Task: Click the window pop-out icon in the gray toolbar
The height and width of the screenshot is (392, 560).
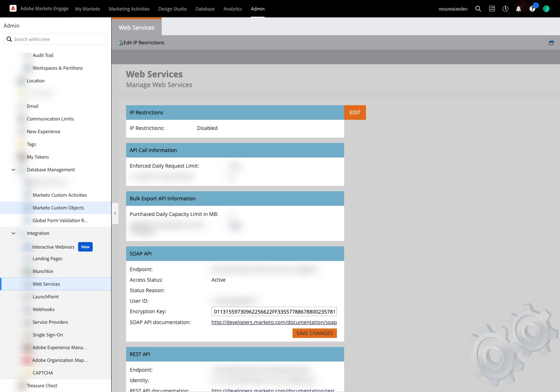Action: [551, 42]
